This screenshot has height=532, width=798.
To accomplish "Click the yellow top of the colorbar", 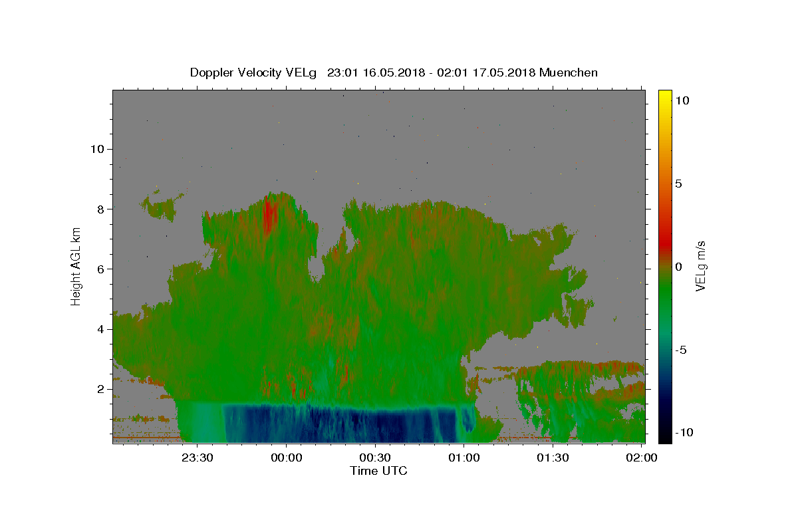I will [665, 96].
